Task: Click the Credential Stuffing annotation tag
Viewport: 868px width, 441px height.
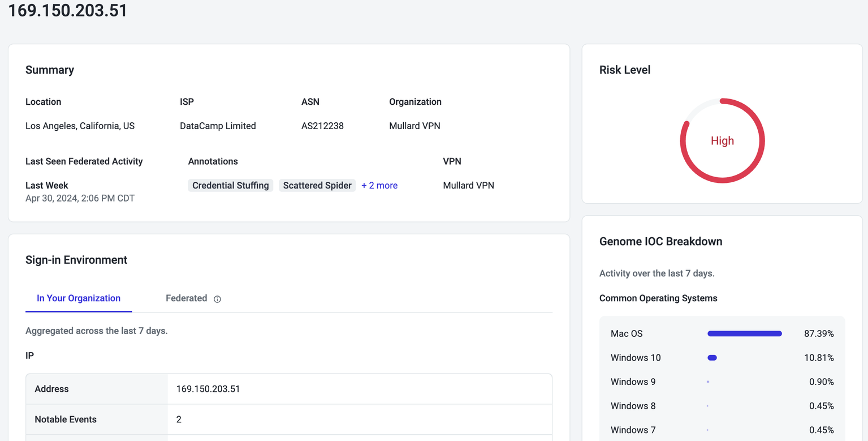Action: tap(230, 186)
